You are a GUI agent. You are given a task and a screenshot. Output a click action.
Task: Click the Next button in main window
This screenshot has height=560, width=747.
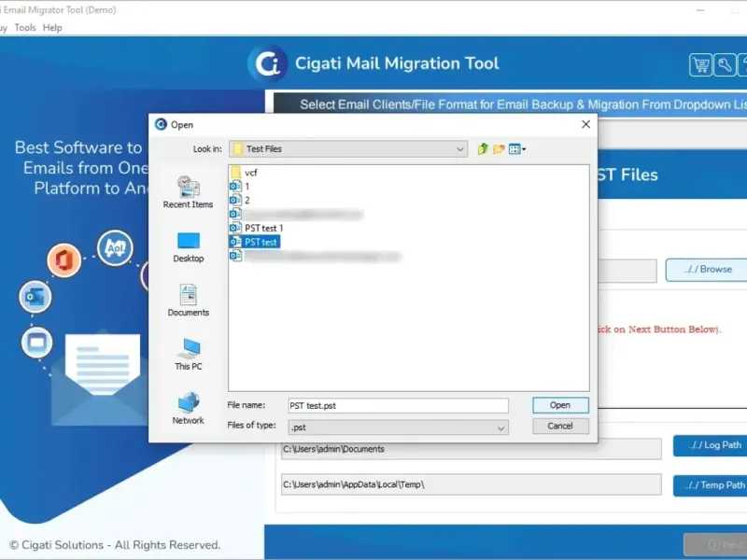pyautogui.click(x=715, y=544)
